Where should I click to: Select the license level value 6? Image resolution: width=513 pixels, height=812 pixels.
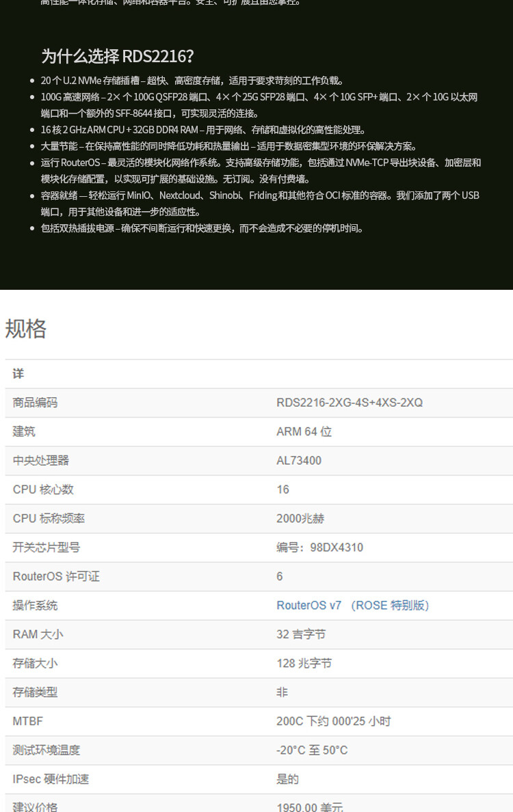pyautogui.click(x=280, y=576)
